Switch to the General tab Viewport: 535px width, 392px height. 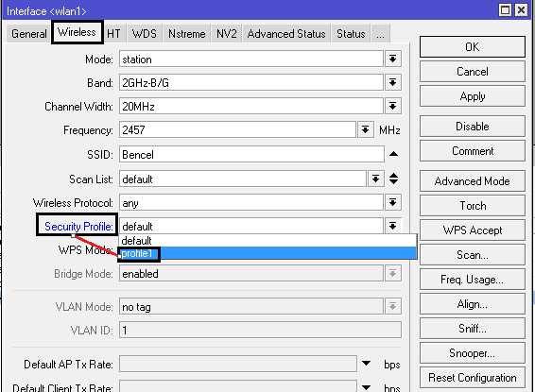[28, 33]
